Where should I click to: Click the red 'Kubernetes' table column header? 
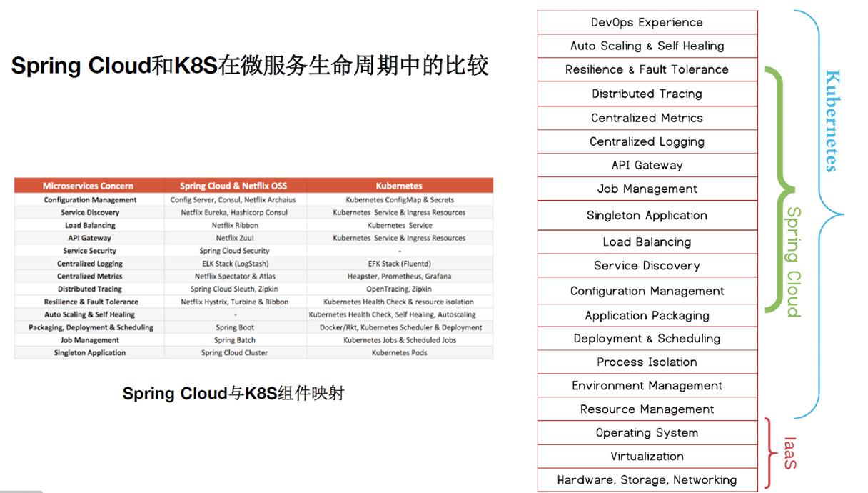click(x=400, y=186)
